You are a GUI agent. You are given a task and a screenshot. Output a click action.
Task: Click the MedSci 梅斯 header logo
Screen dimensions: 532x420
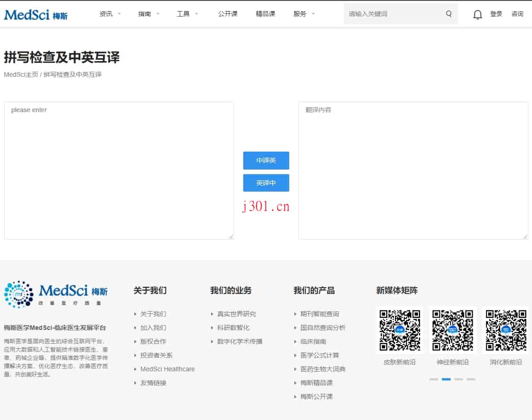coord(35,15)
